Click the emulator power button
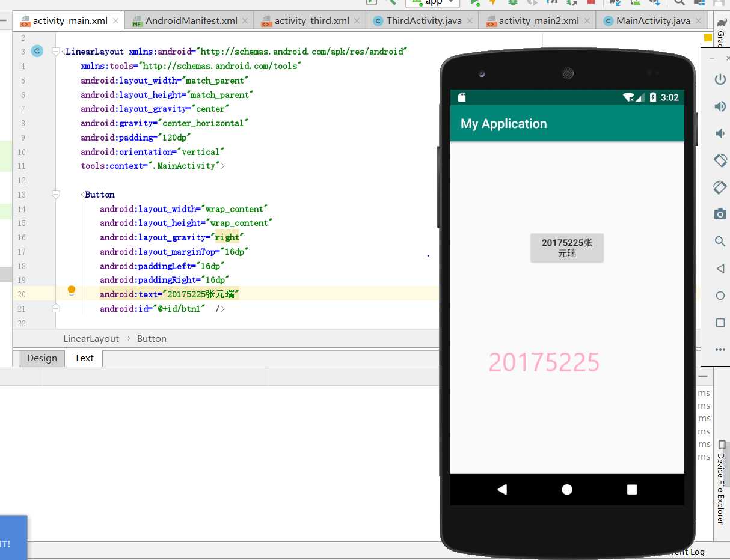Viewport: 730px width, 560px height. 720,79
